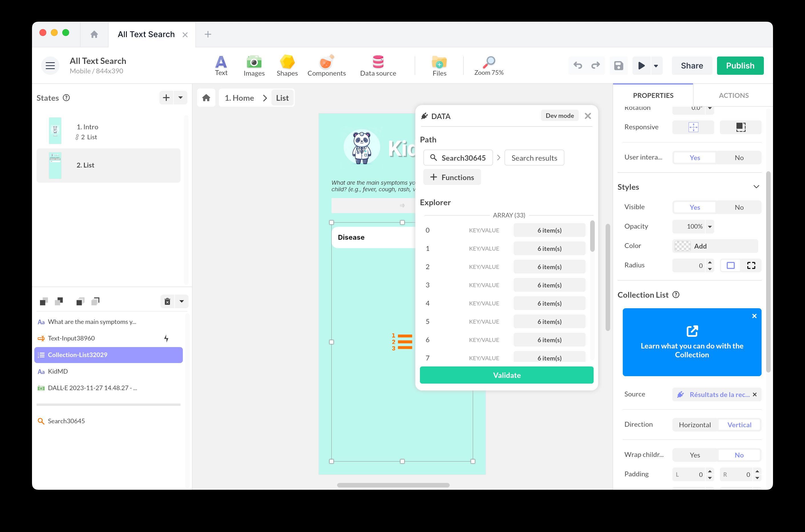Open the Opacity dropdown

(x=710, y=226)
